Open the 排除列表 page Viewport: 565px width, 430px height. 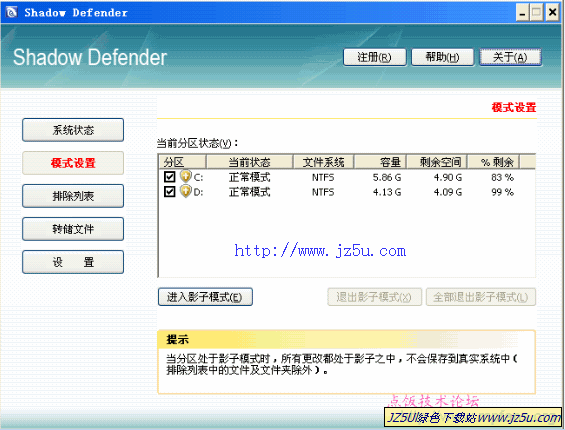coord(73,196)
